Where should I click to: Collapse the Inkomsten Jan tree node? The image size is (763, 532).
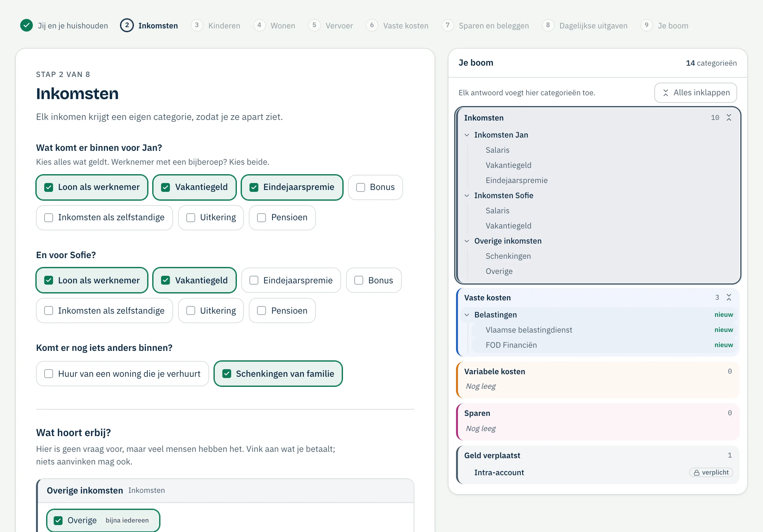(466, 135)
